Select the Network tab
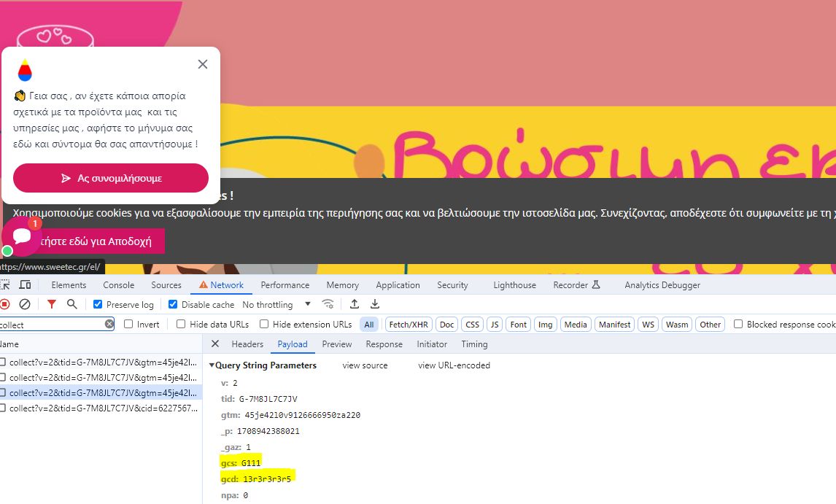 pyautogui.click(x=221, y=284)
